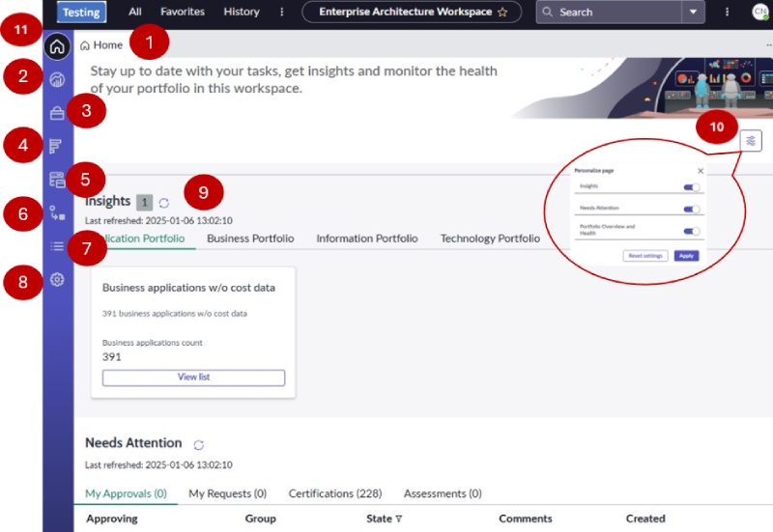Favorite the workspace with star icon
The height and width of the screenshot is (532, 773).
[502, 12]
